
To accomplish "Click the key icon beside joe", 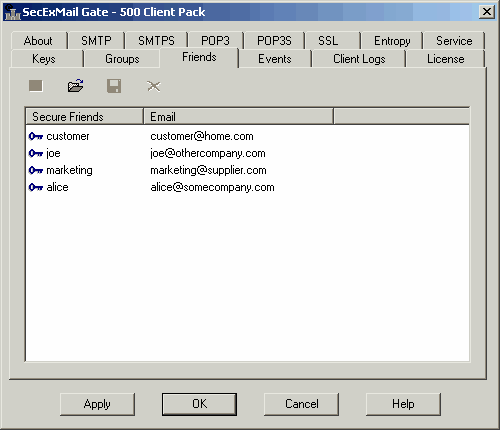I will click(36, 153).
